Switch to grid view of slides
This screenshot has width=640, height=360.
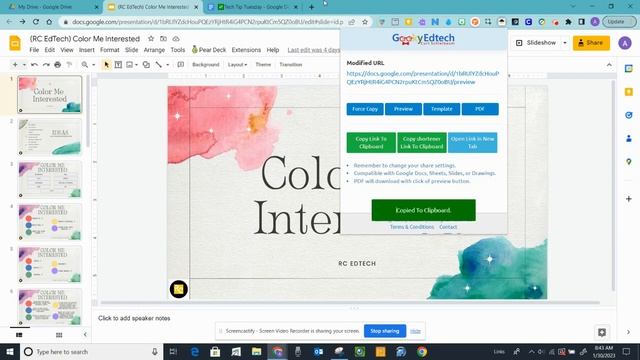click(x=59, y=335)
